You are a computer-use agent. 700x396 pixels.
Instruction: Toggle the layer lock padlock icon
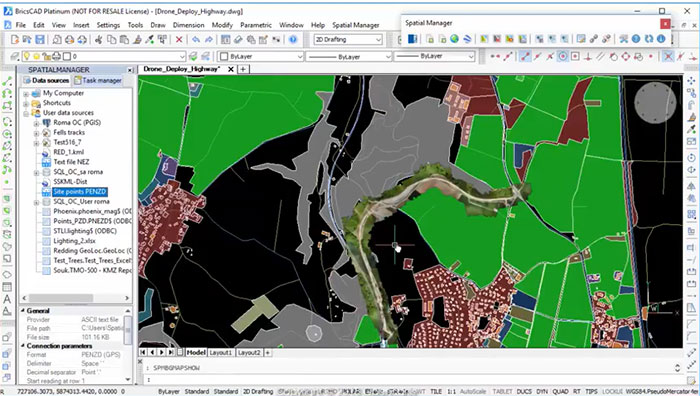pyautogui.click(x=46, y=56)
